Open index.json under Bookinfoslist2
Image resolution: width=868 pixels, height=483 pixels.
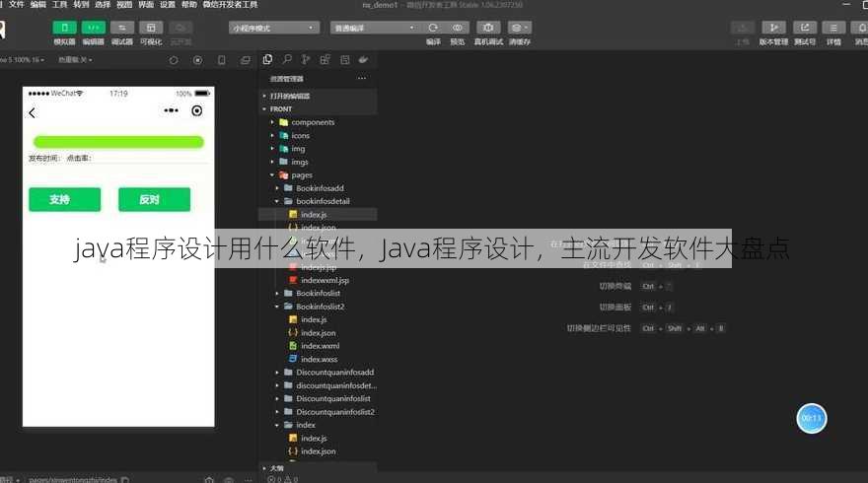tap(318, 332)
